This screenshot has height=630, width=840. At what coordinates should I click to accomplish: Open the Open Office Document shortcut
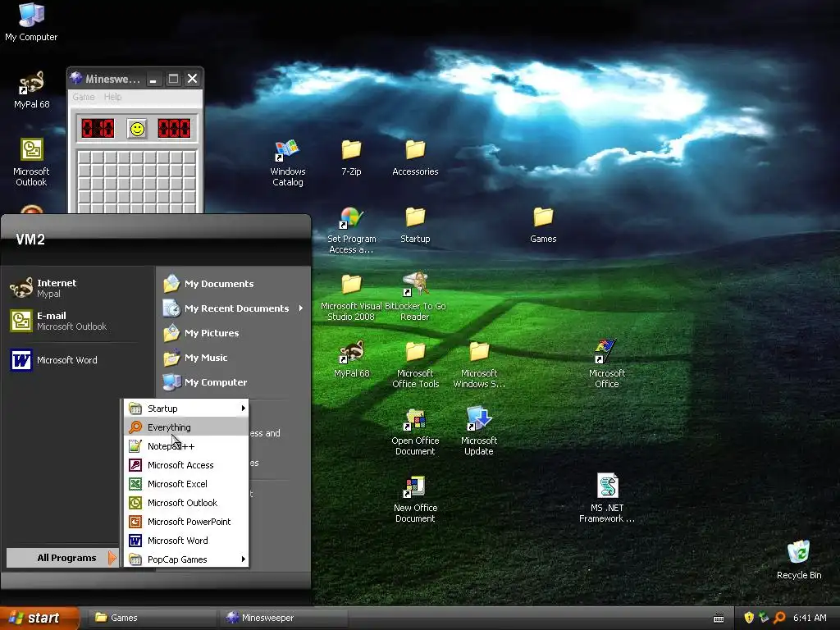pyautogui.click(x=415, y=431)
